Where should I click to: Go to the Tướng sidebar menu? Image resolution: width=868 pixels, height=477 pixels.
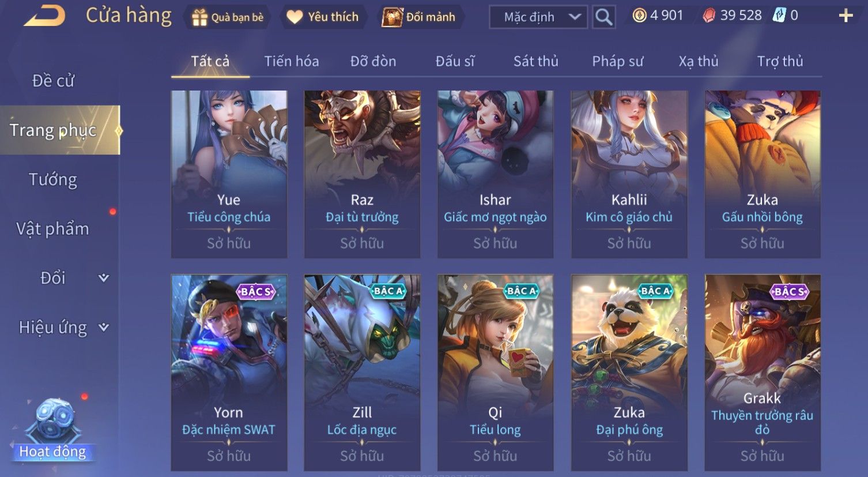pos(53,179)
